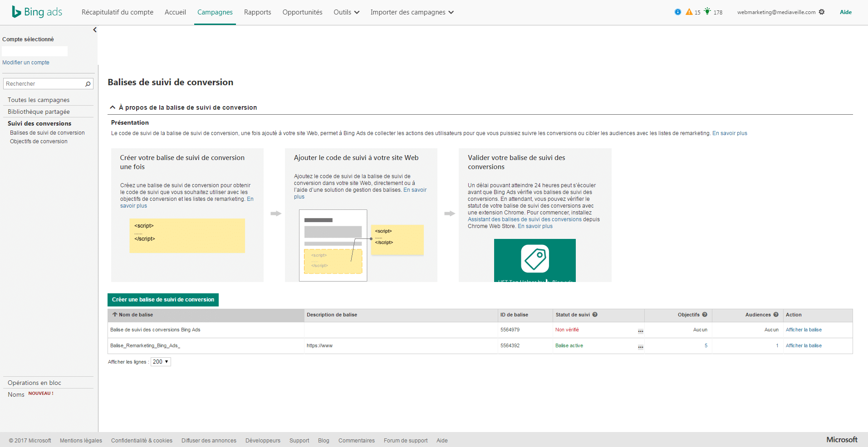The image size is (868, 447).
Task: Collapse the left sidebar with chevron arrow
Action: (95, 30)
